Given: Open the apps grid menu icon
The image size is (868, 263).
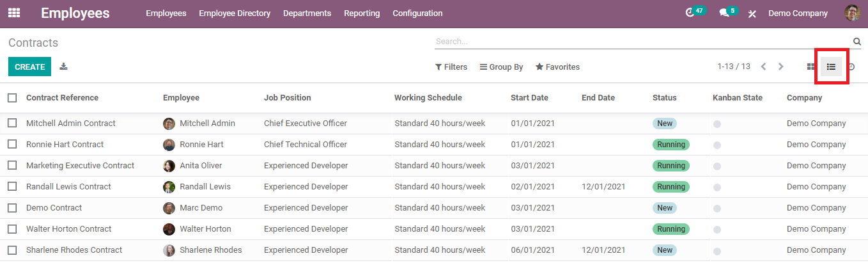Looking at the screenshot, I should click(13, 13).
